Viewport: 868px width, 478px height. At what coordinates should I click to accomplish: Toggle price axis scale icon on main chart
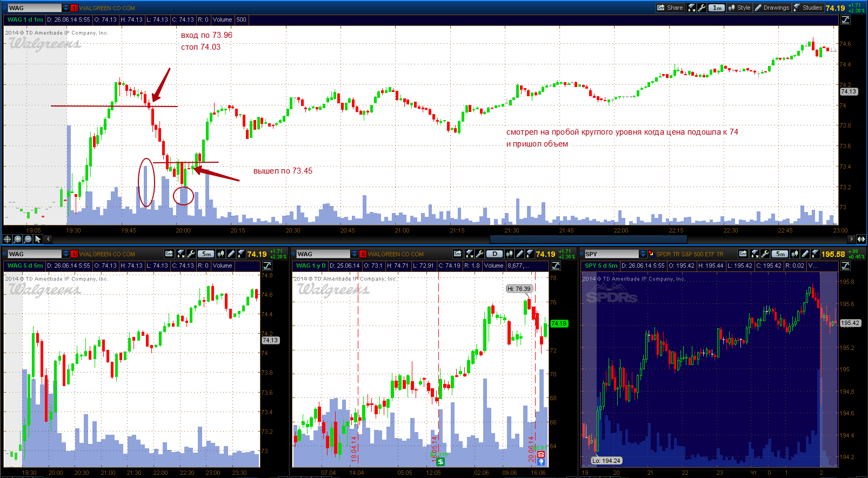(x=846, y=19)
